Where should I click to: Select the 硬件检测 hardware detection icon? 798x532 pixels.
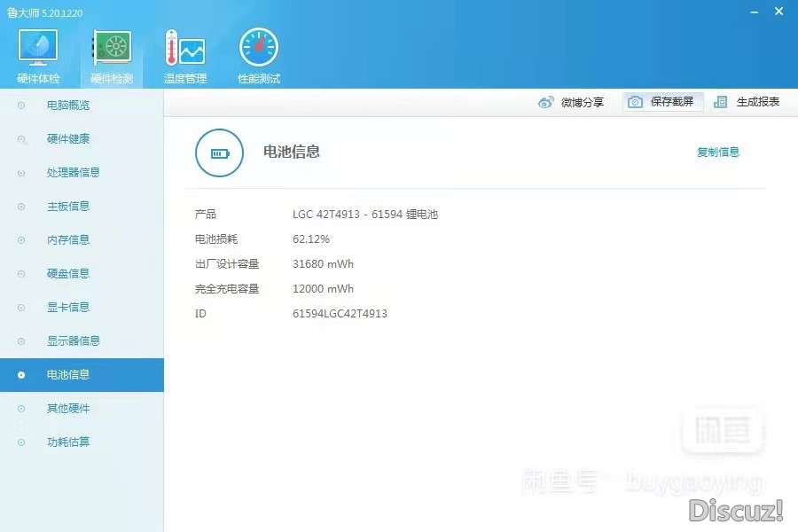(x=112, y=47)
